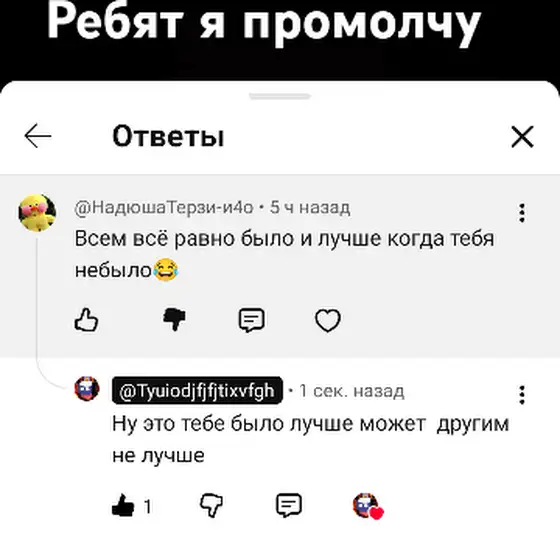Open options menu for Tyuiodjfjfjtixvfgh reply
This screenshot has height=560, width=560.
coord(522,395)
